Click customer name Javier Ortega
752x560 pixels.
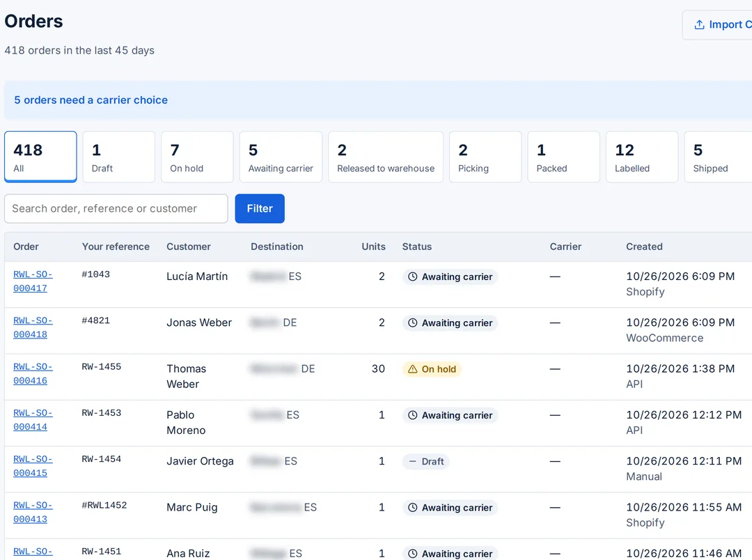coord(200,461)
